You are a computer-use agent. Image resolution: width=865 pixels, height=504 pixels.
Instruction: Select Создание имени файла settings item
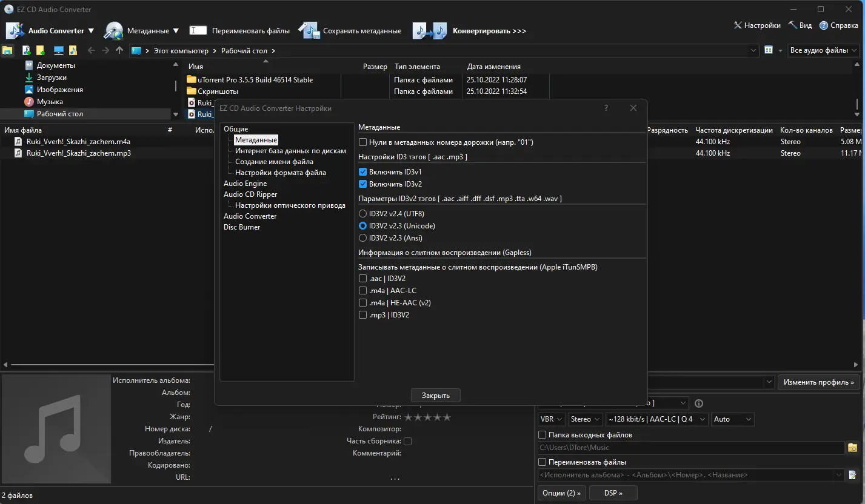[x=274, y=162]
